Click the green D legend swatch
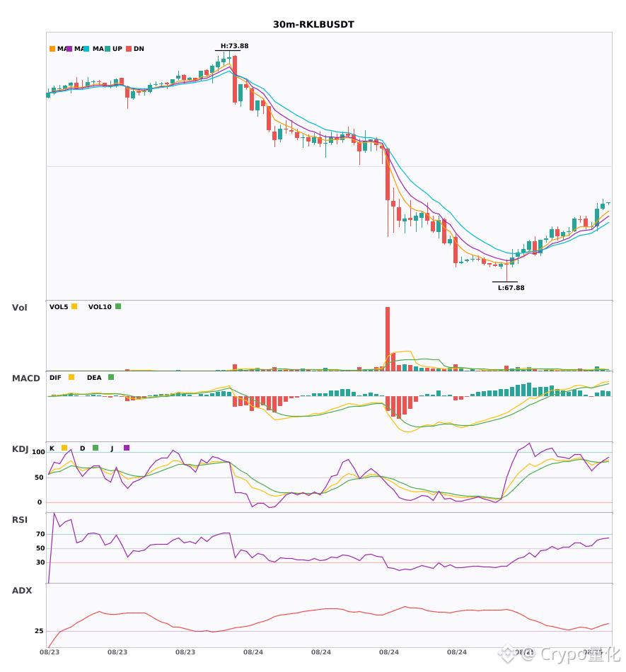626x672 pixels. click(x=95, y=448)
